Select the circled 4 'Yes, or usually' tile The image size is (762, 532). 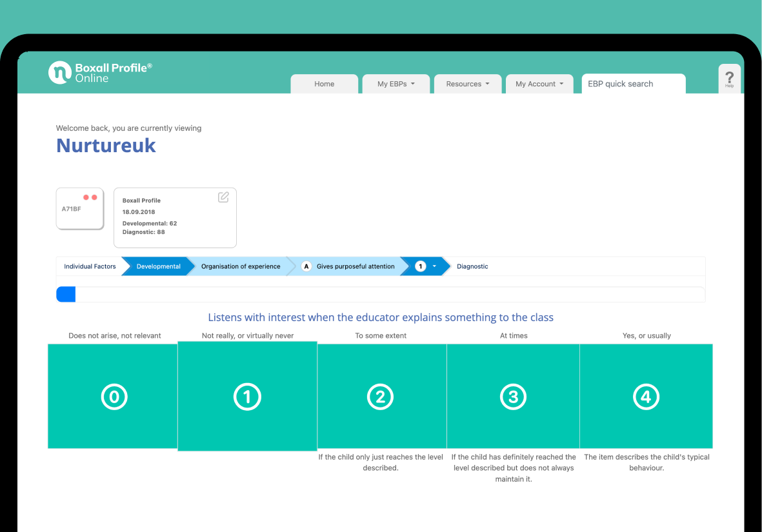[x=646, y=397]
